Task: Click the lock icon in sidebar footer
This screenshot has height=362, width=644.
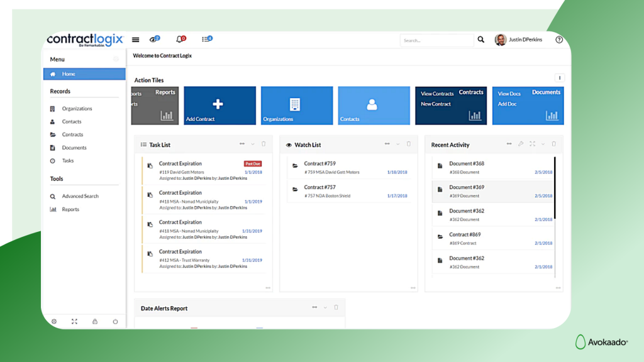Action: click(x=94, y=321)
